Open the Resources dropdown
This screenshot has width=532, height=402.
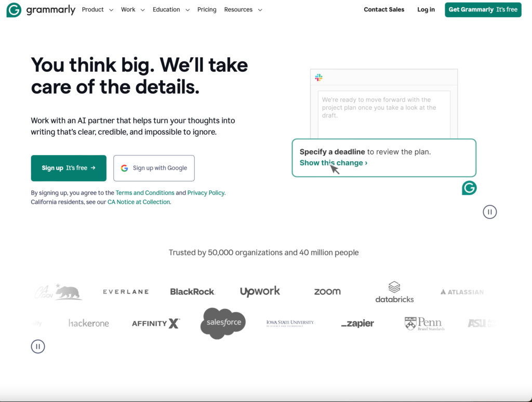tap(238, 9)
